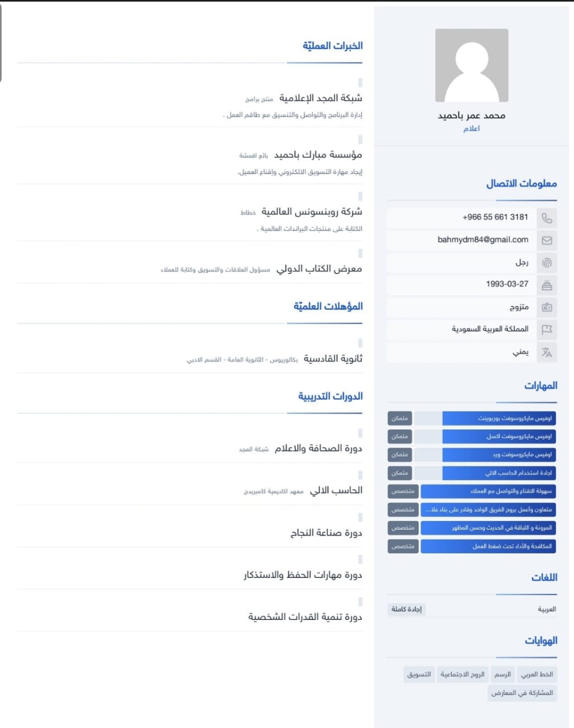Click the envelope email icon

click(x=547, y=240)
